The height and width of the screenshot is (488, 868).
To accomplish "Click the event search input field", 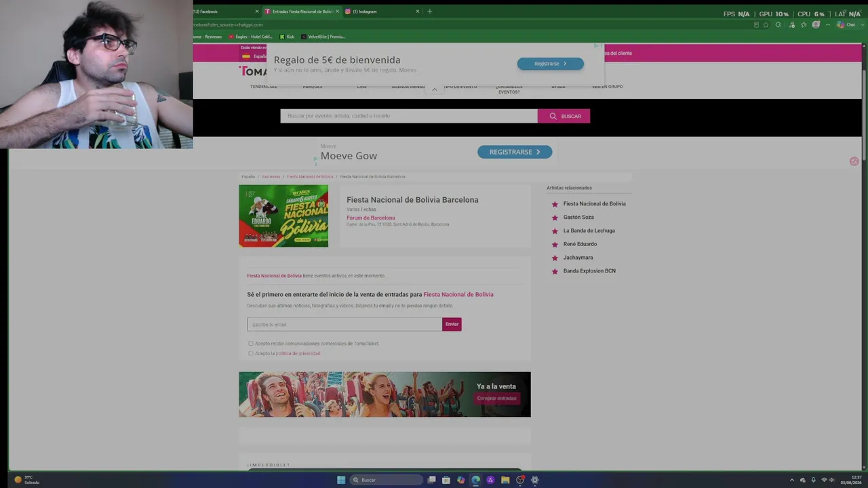I will [x=409, y=116].
